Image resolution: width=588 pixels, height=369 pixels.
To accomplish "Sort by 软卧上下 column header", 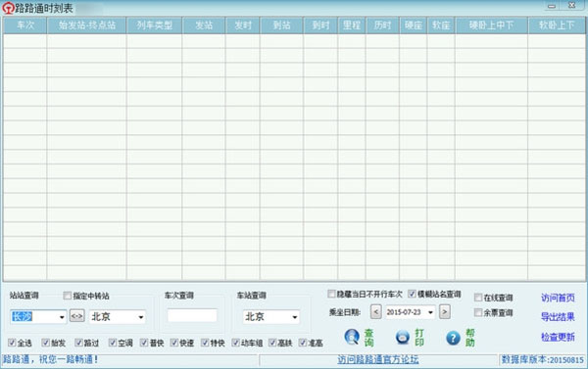I will (x=557, y=25).
